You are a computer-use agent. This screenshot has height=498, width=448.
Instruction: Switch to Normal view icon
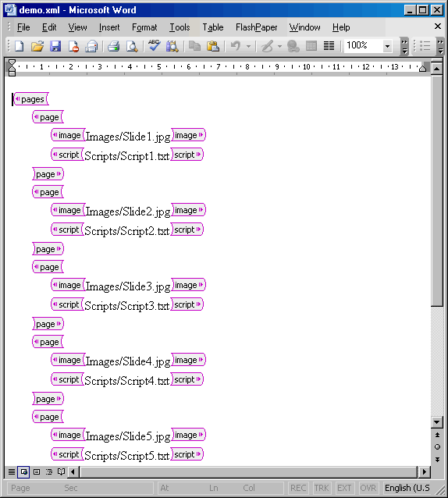tap(12, 472)
